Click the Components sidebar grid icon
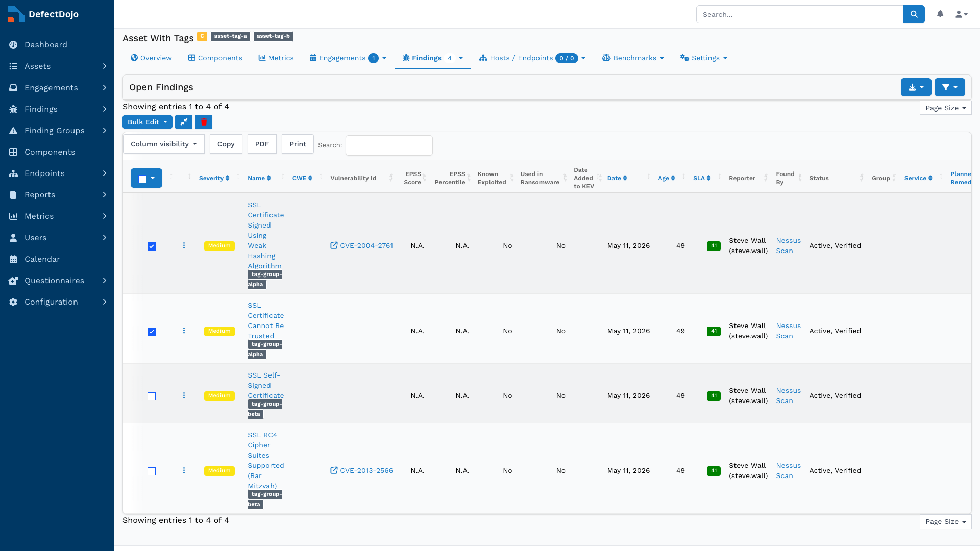This screenshot has height=551, width=980. [13, 152]
